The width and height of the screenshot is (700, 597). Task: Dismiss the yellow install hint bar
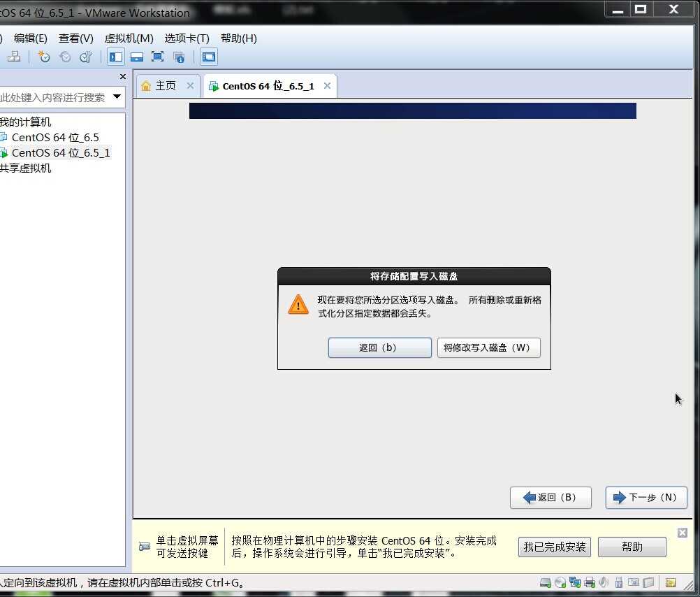point(682,533)
